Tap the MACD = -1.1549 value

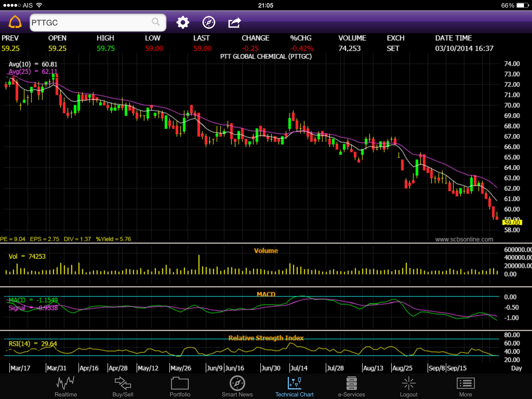33,300
